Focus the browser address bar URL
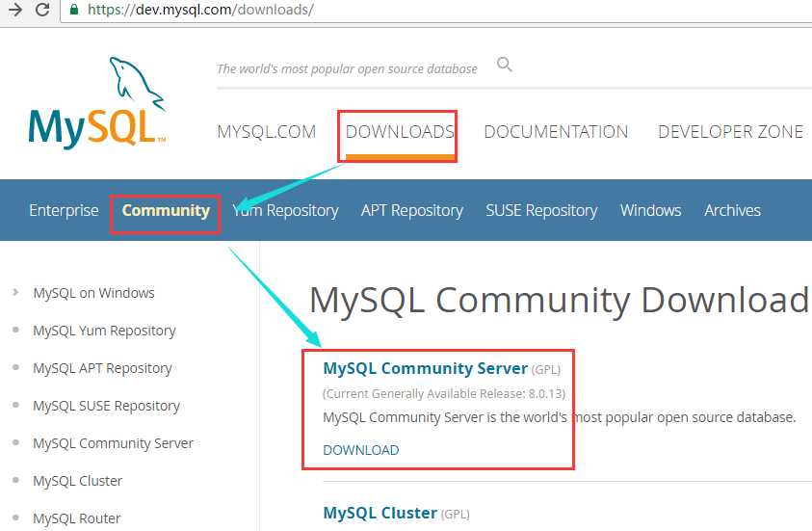The image size is (812, 531). pos(200,10)
